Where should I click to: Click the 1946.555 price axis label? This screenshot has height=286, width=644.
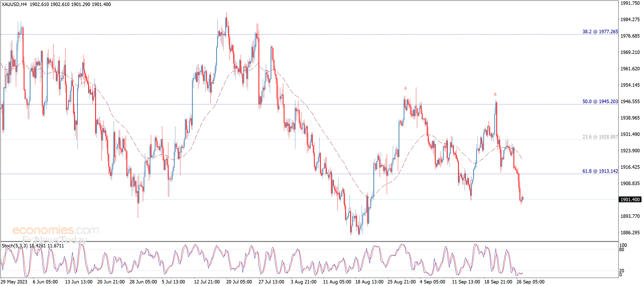[630, 102]
